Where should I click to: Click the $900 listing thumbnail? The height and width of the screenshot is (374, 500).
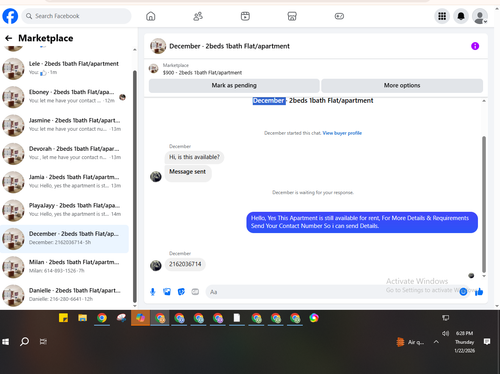tap(154, 69)
